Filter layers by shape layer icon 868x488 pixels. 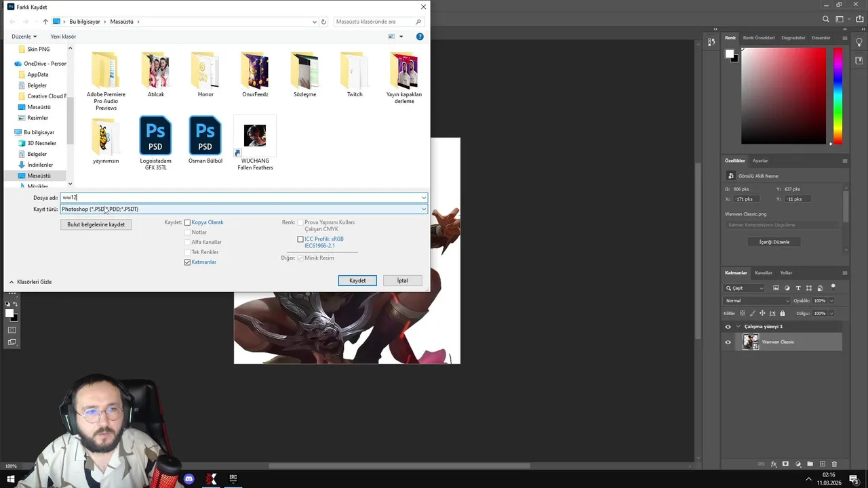click(x=809, y=288)
